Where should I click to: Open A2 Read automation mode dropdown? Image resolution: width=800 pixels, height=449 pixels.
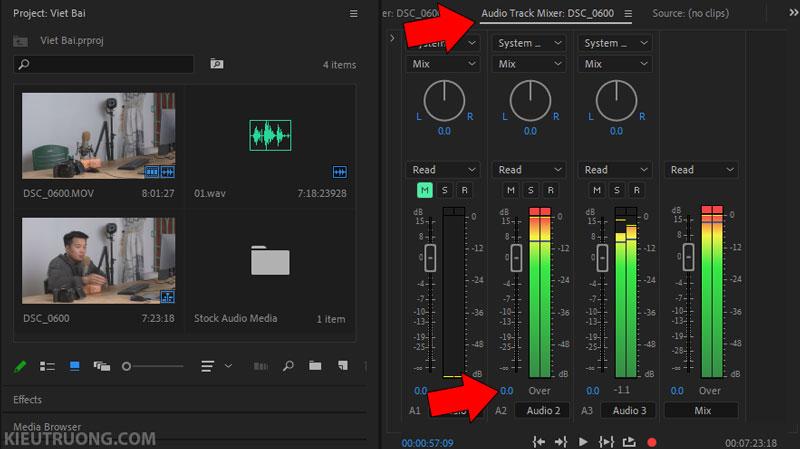(x=529, y=169)
